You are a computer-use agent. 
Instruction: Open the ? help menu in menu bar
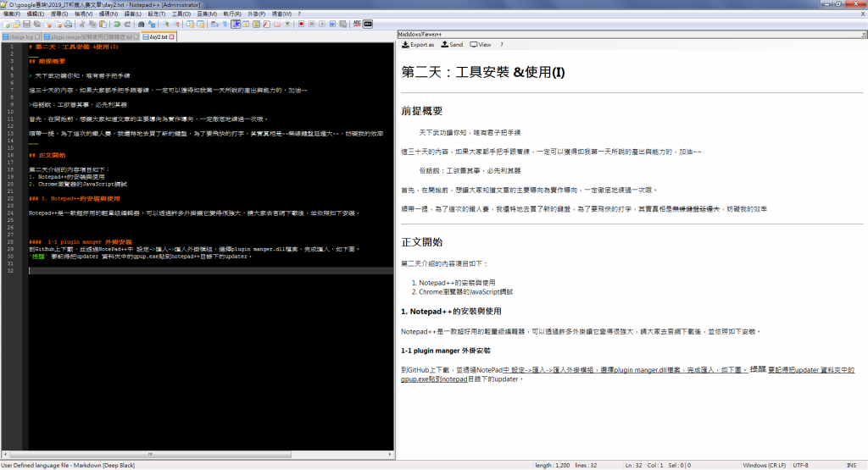pos(299,14)
